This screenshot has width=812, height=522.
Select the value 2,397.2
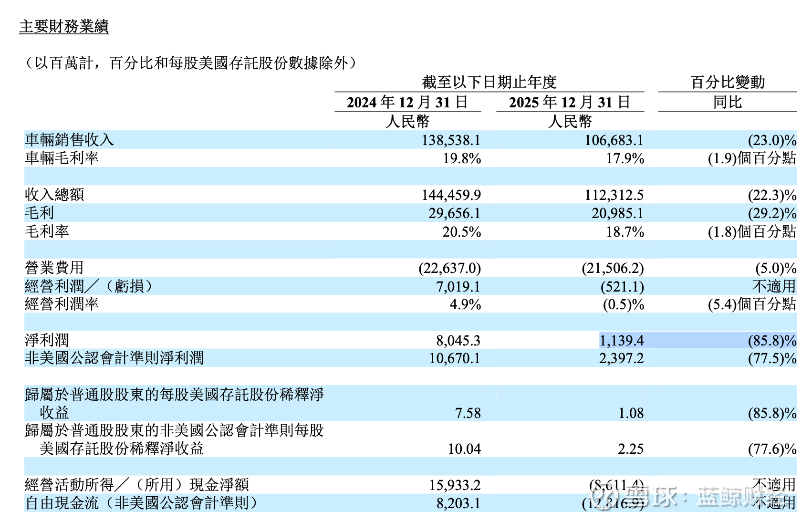[x=621, y=358]
